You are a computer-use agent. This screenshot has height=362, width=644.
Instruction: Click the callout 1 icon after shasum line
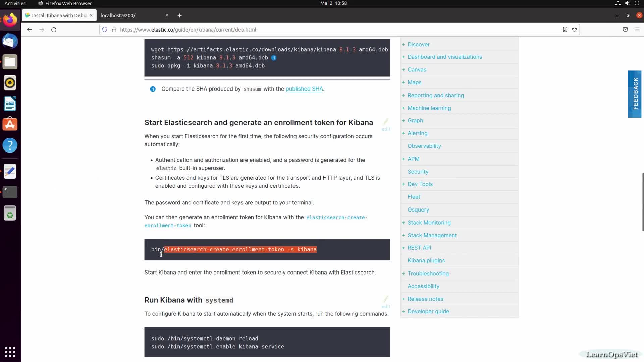click(x=274, y=58)
